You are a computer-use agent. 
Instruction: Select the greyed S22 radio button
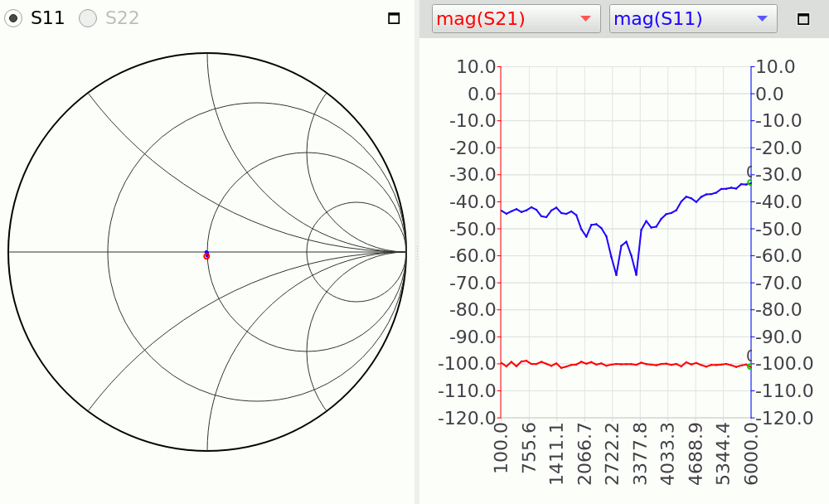tap(88, 18)
